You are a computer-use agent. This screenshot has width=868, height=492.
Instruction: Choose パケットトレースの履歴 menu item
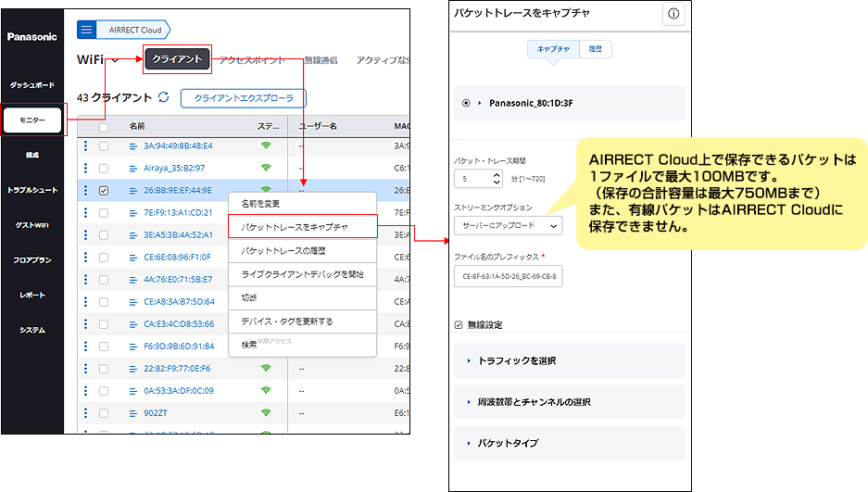303,251
